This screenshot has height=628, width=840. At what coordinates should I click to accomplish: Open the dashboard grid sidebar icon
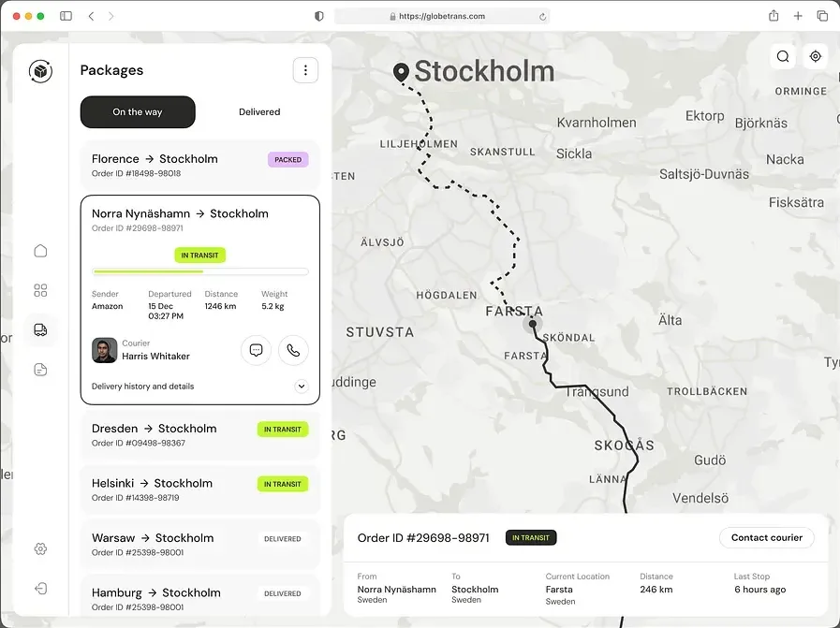click(40, 290)
